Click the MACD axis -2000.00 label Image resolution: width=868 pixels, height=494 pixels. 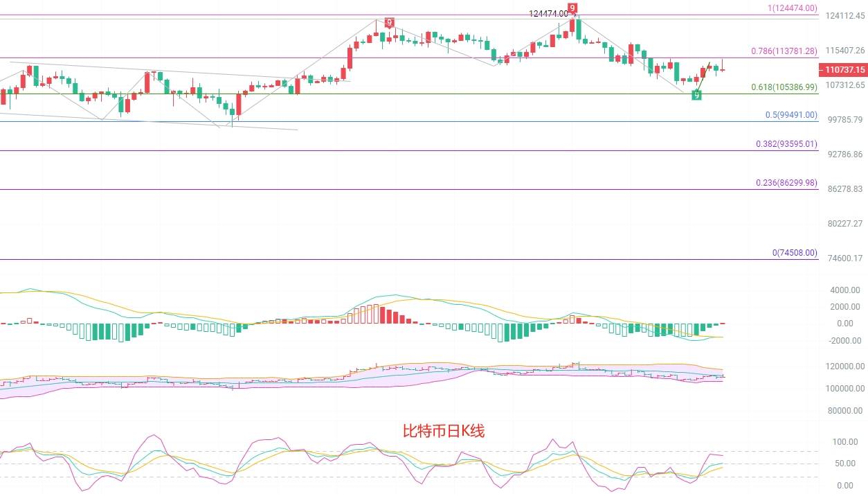coord(844,340)
